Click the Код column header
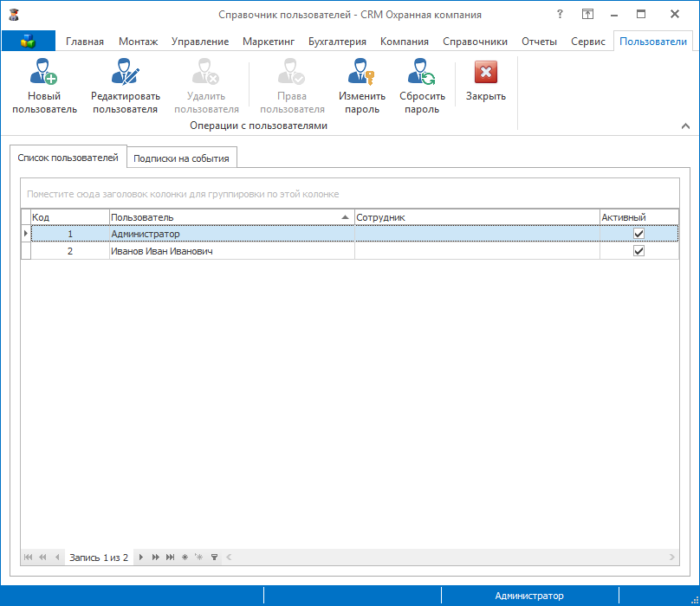 tap(70, 217)
